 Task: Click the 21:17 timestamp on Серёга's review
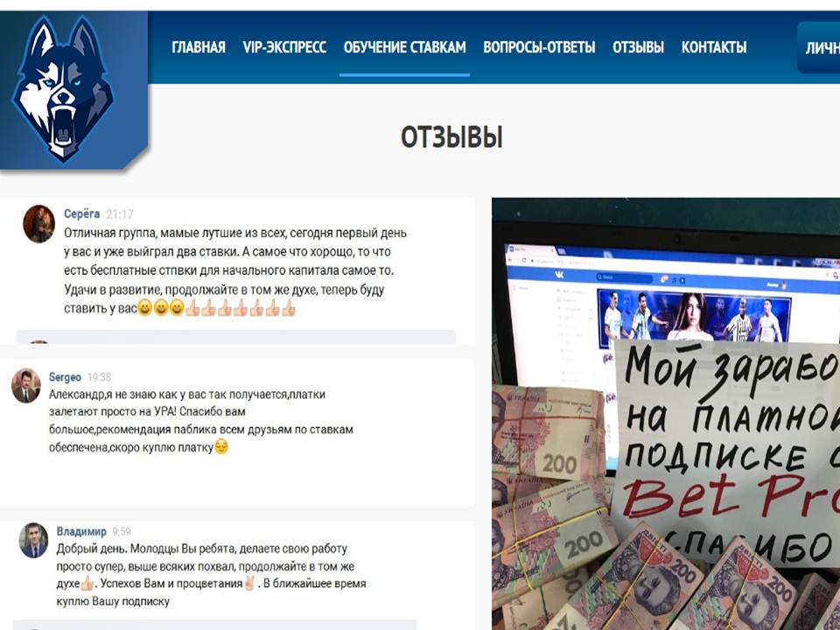[120, 214]
